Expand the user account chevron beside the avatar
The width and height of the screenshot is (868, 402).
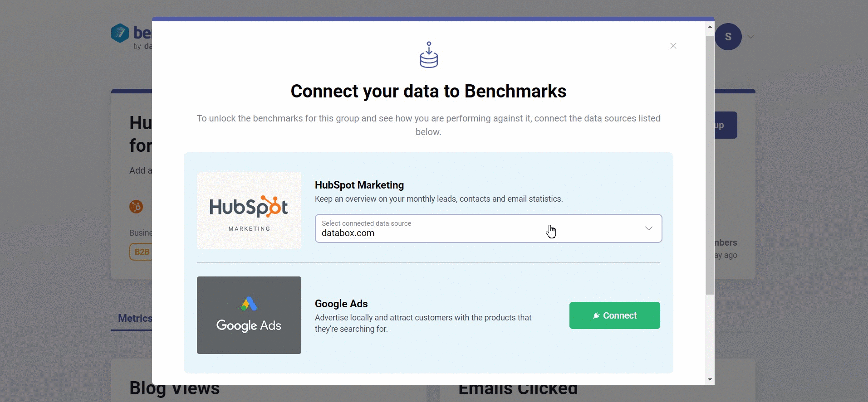point(750,36)
